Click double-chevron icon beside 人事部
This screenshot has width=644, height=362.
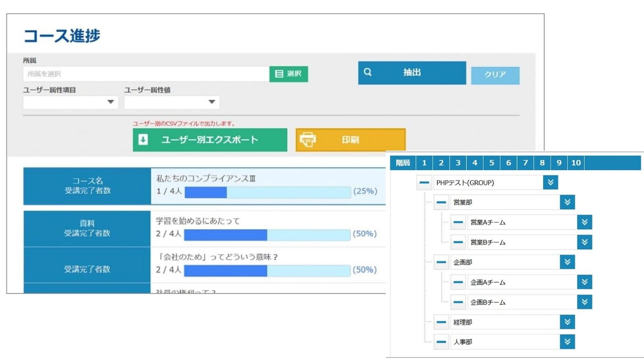coord(567,342)
